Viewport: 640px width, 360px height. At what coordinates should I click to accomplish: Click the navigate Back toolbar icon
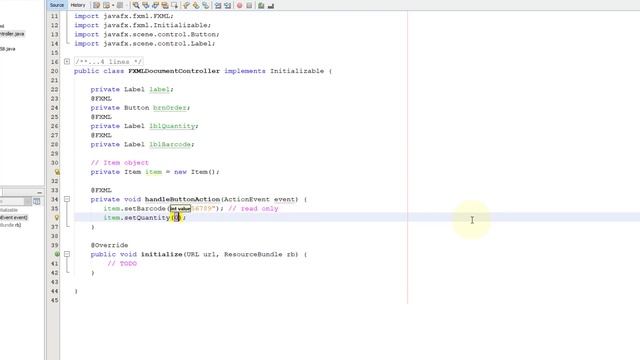pos(106,5)
